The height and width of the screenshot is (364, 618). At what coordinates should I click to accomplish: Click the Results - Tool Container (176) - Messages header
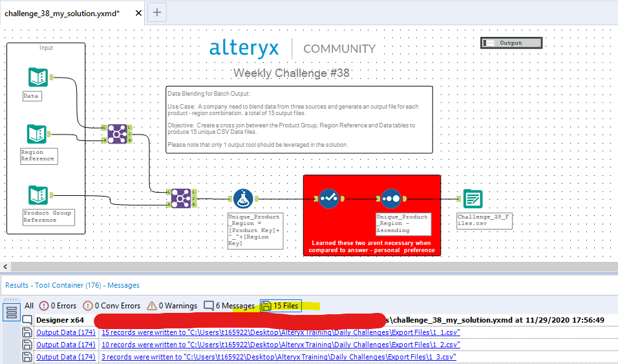pos(72,285)
